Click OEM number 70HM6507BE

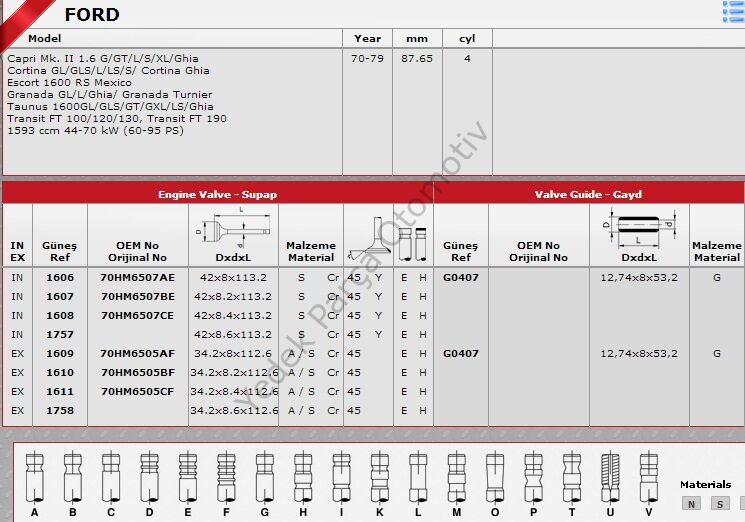pyautogui.click(x=138, y=296)
